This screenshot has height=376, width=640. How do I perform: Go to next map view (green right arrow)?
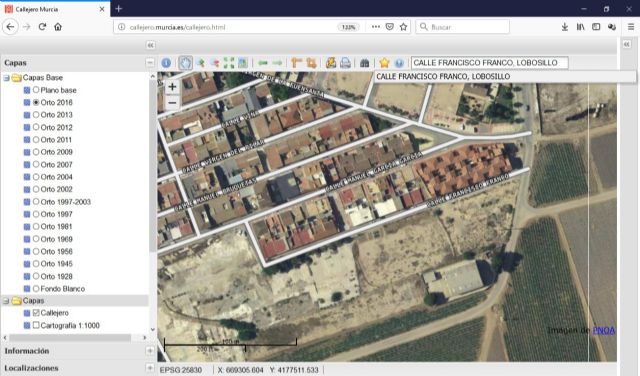[x=278, y=63]
